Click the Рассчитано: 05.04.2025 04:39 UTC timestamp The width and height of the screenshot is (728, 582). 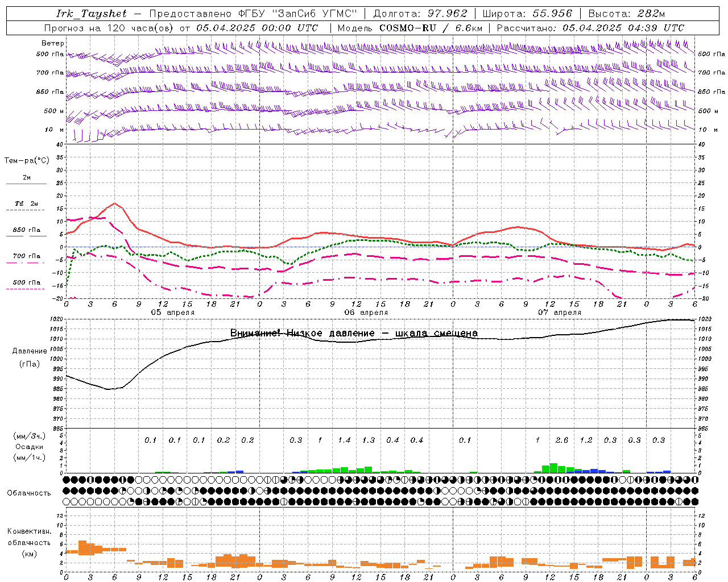pyautogui.click(x=590, y=28)
